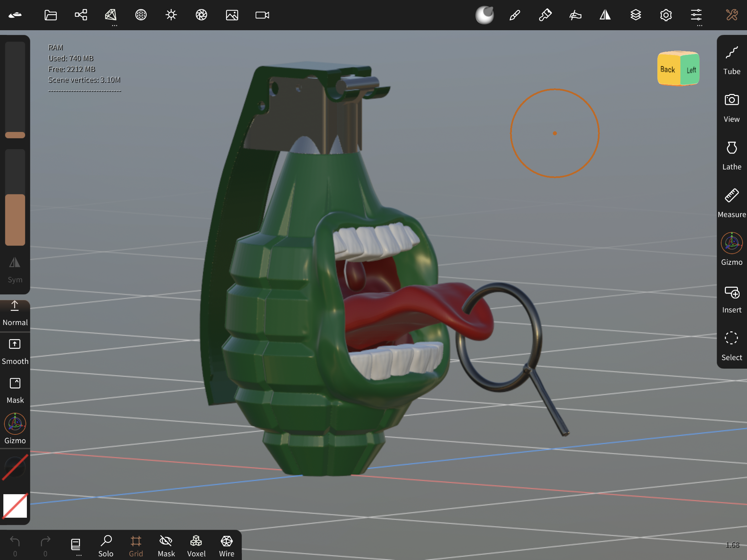
Task: Open the Lighting sun menu
Action: 171,15
